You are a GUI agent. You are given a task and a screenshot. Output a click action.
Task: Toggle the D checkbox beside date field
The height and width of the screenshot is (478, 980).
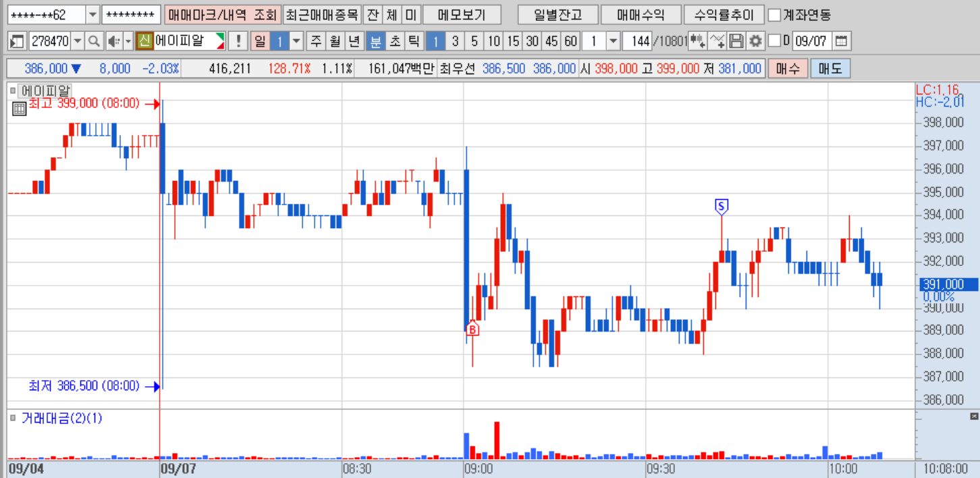click(775, 41)
